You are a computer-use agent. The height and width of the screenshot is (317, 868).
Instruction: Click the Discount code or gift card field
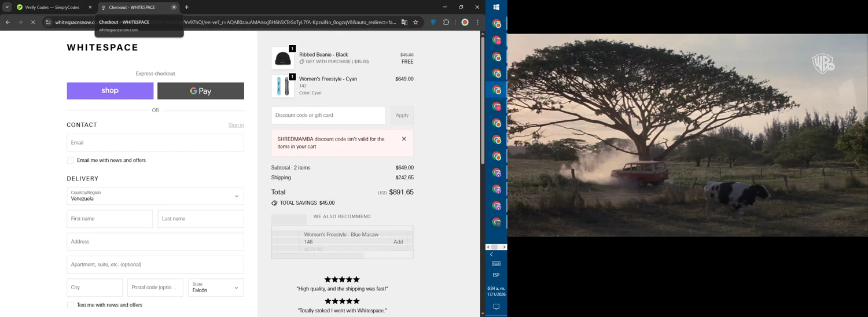pos(328,115)
